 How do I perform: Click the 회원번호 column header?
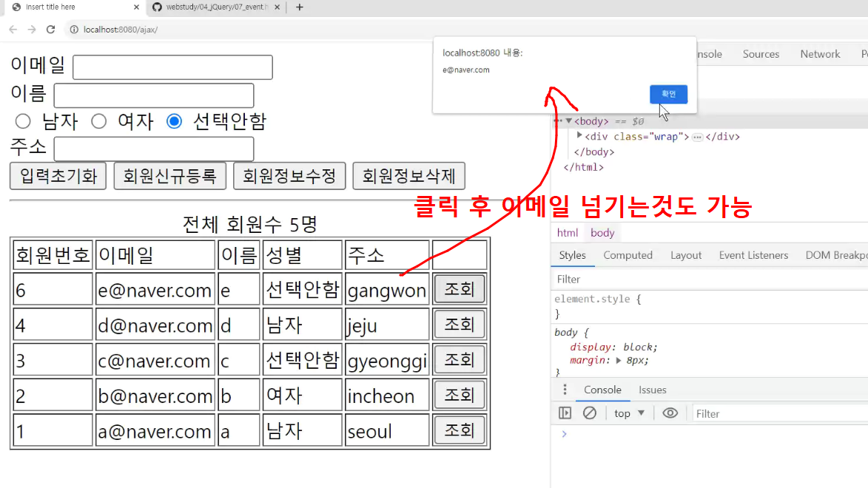pos(53,254)
